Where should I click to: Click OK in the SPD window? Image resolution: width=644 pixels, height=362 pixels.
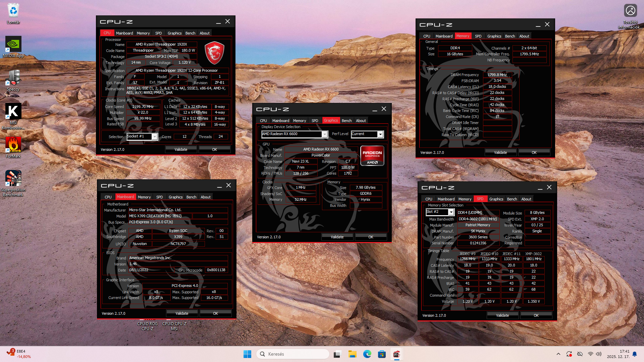coord(536,315)
